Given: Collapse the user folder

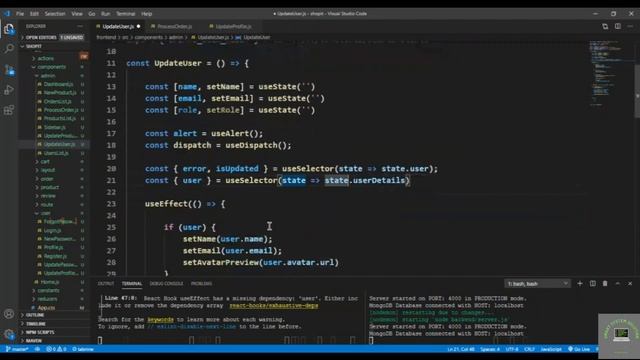Looking at the screenshot, I should click(x=45, y=213).
